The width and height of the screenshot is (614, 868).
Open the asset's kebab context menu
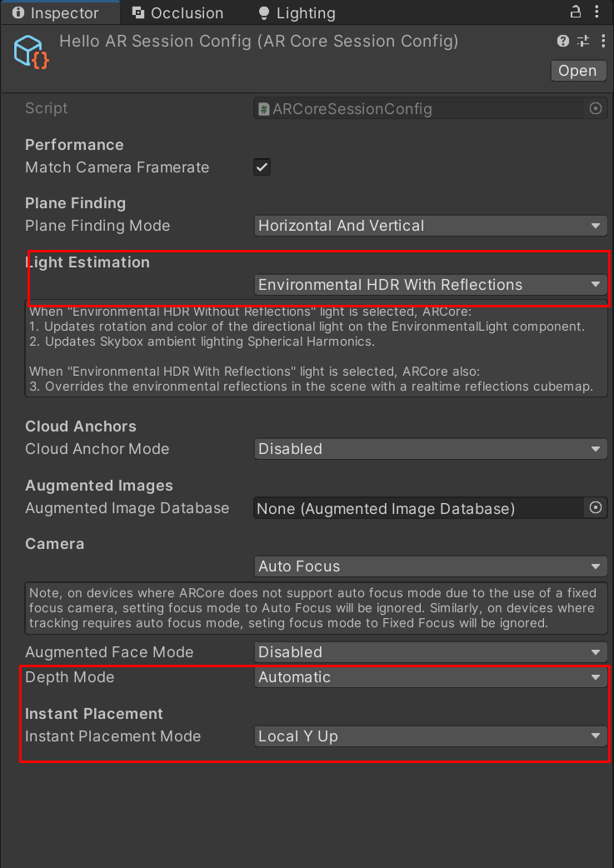coord(603,41)
